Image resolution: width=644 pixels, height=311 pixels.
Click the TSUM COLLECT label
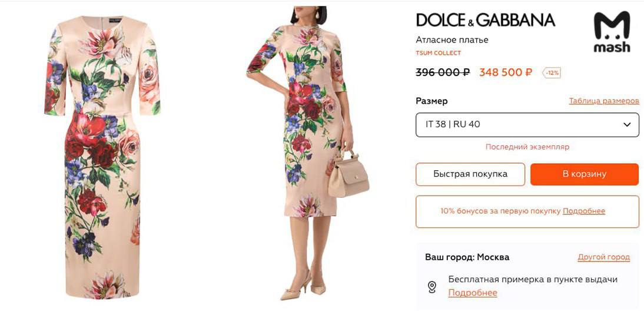tap(438, 53)
